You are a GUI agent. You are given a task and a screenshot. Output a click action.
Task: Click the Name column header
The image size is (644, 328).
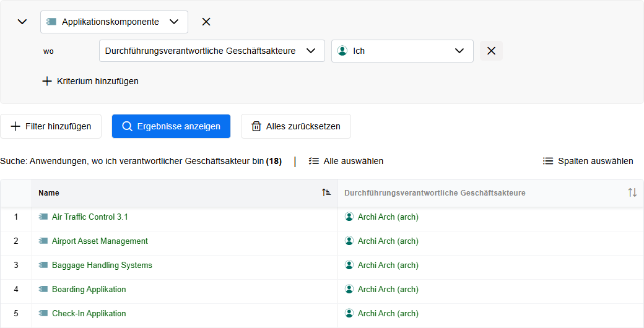[185, 193]
